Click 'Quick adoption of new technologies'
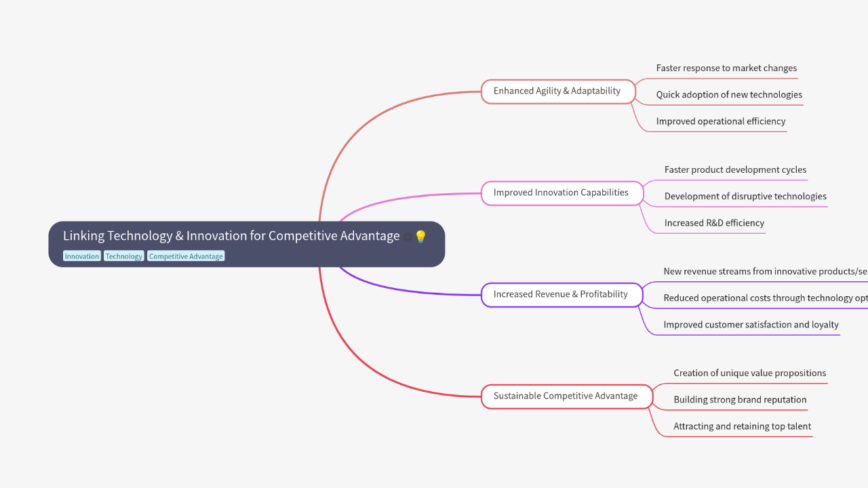This screenshot has width=868, height=488. (x=729, y=94)
